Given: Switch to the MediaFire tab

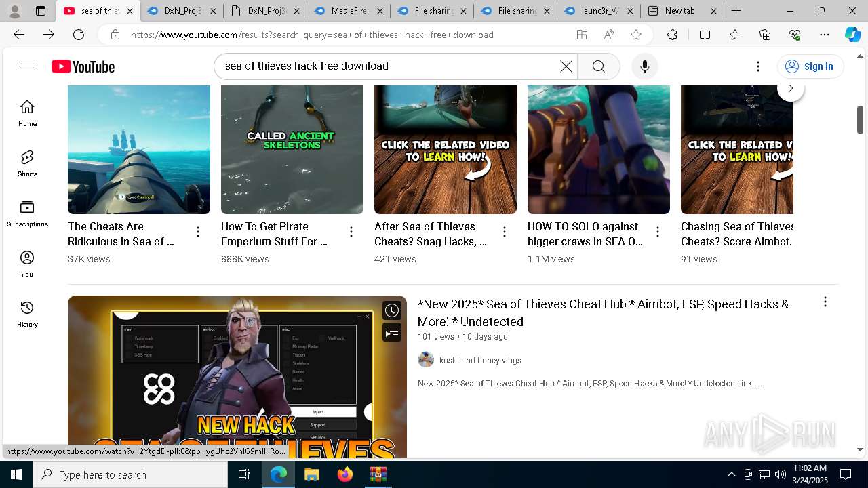Looking at the screenshot, I should pyautogui.click(x=349, y=11).
